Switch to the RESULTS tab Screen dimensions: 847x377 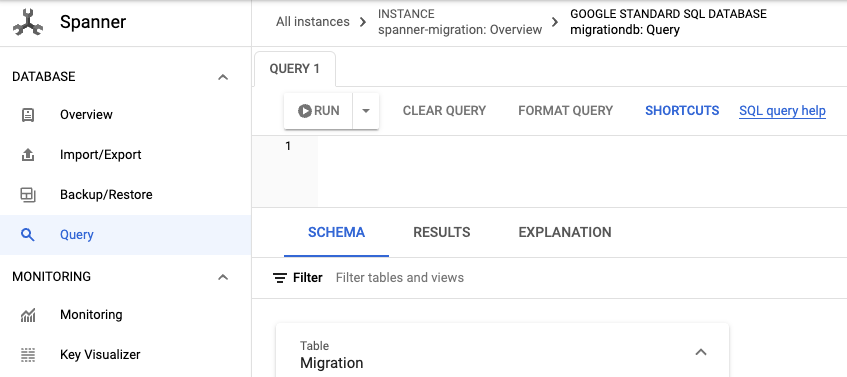coord(442,232)
